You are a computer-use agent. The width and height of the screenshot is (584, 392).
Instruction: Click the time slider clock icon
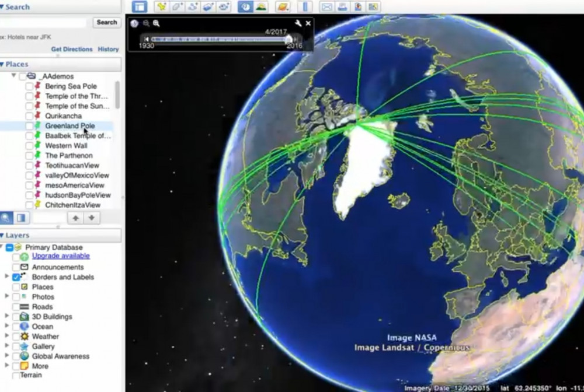pos(134,23)
